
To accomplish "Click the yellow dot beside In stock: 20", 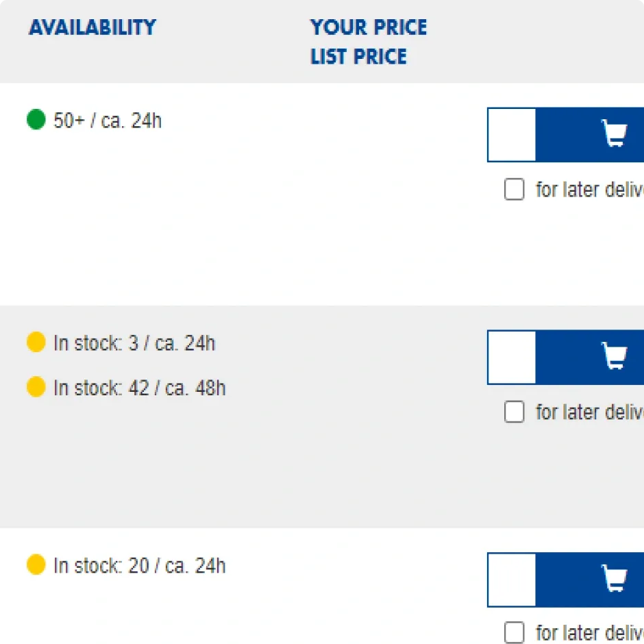I will (36, 565).
